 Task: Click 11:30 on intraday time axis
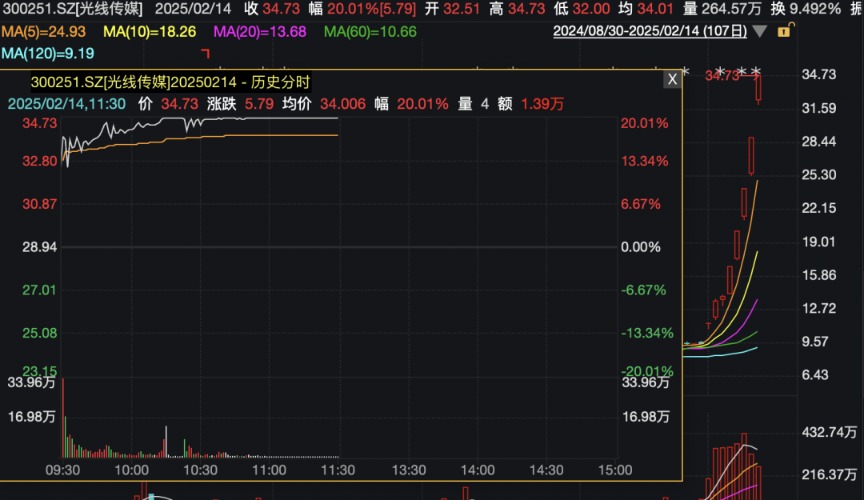(x=338, y=470)
